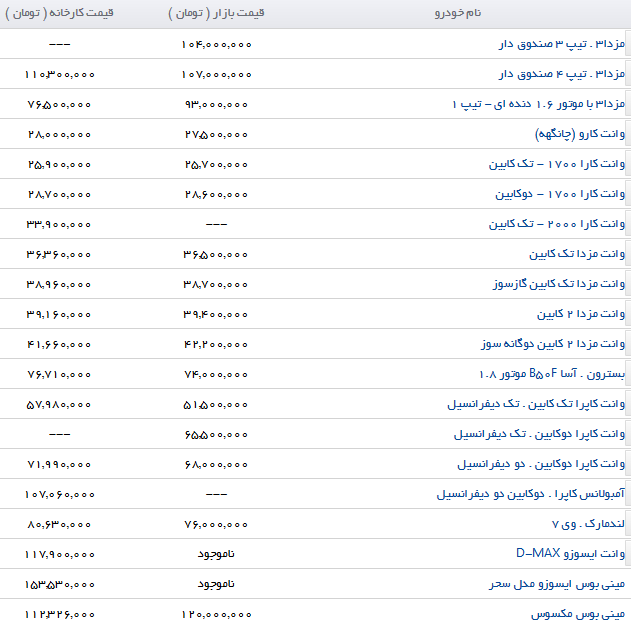Select market price ۴۲,۲۰۰,۰۰۰
Viewport: 631px width, 625px height.
coord(216,344)
